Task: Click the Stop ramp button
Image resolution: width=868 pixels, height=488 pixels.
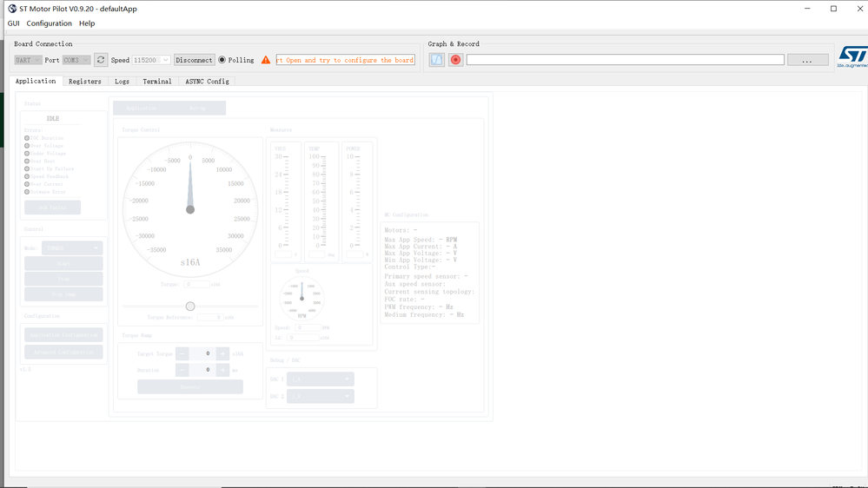Action: pos(63,294)
